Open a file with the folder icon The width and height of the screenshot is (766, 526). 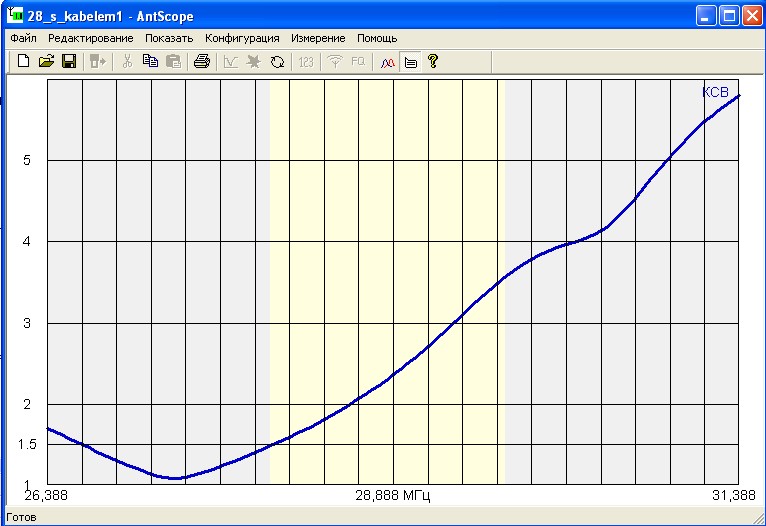tap(46, 62)
